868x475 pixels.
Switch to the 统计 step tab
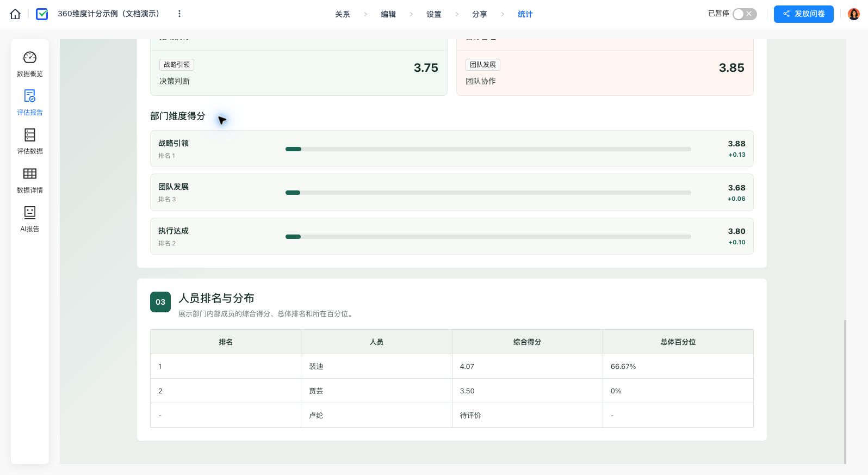pos(525,14)
